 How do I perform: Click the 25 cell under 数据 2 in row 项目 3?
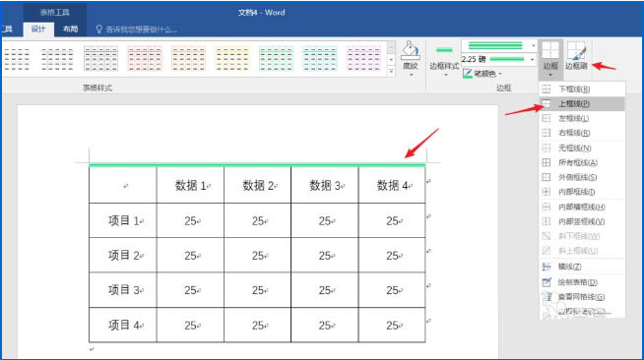point(258,290)
